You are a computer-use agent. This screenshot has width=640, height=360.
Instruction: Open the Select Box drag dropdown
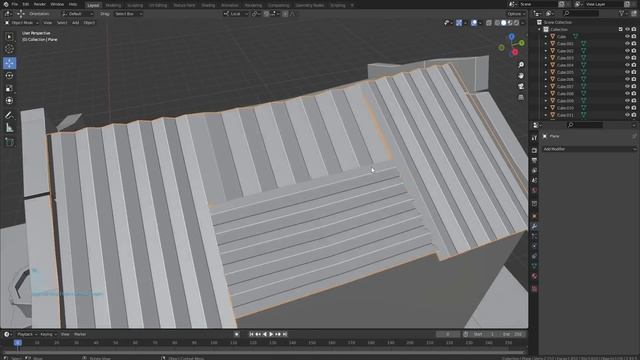click(128, 14)
